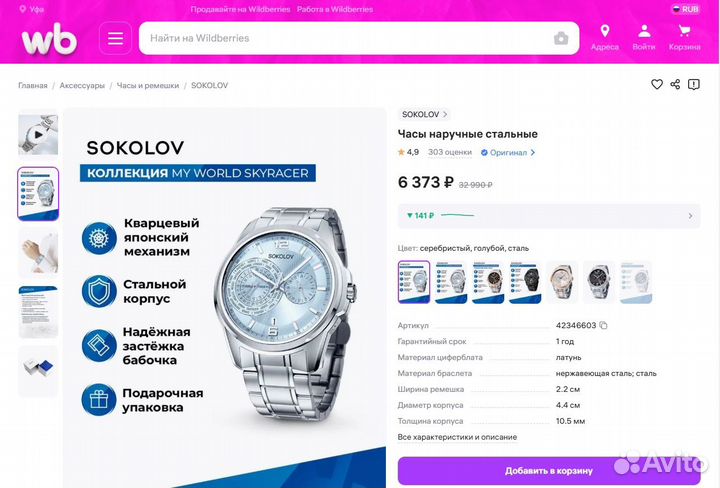This screenshot has width=720, height=488.
Task: Open Все характеристики и описание link
Action: coord(457,437)
